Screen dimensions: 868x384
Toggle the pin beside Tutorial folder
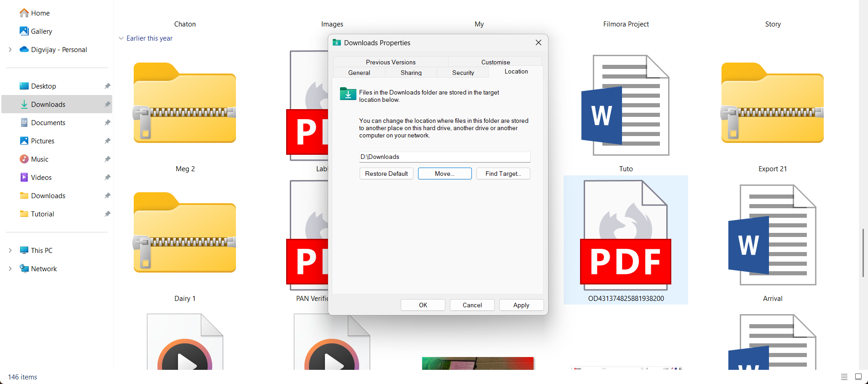[107, 214]
